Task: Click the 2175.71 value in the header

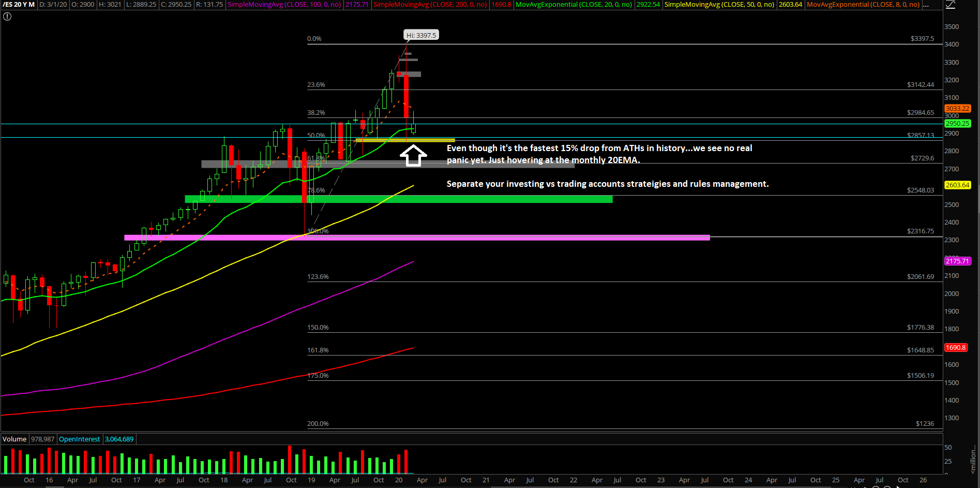Action: point(357,5)
